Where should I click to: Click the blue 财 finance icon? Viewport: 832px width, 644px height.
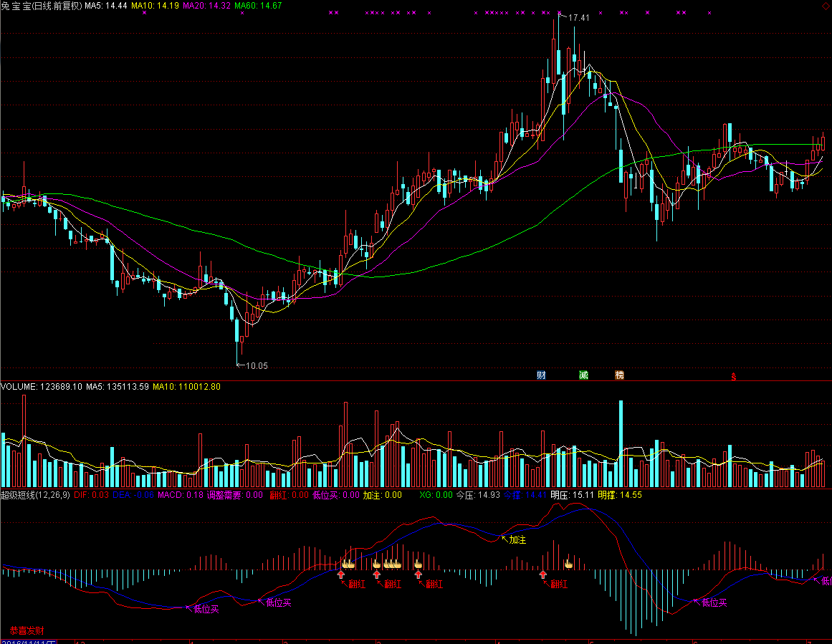pos(542,375)
